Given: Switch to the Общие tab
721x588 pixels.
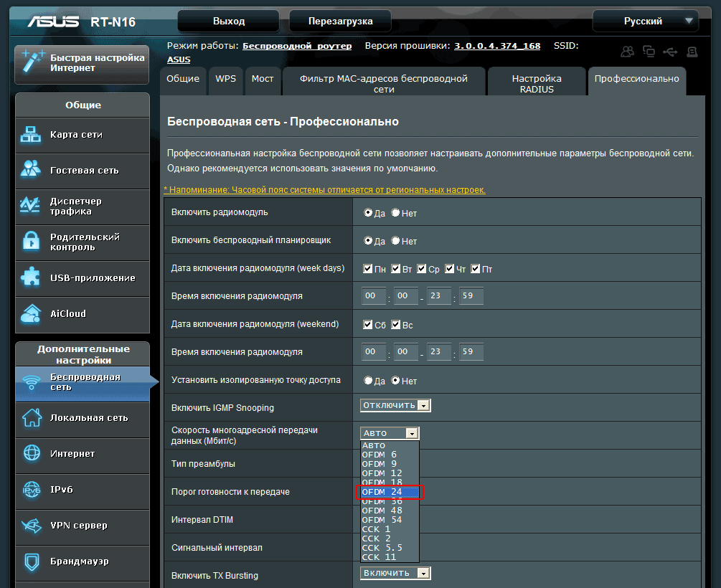Looking at the screenshot, I should (183, 81).
